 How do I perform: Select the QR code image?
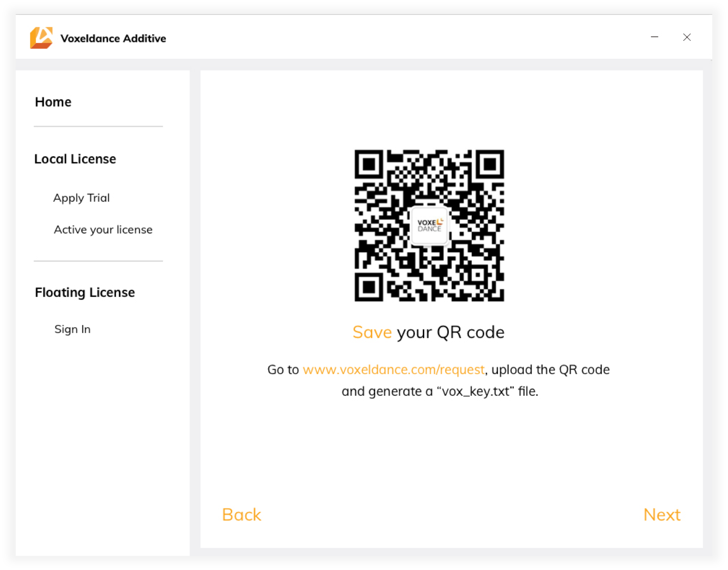tap(429, 225)
